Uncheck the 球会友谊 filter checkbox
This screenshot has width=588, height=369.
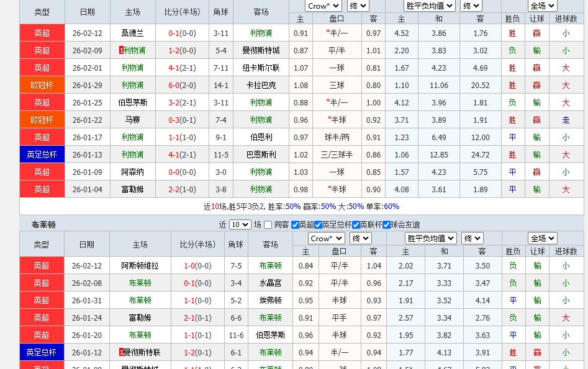[387, 225]
